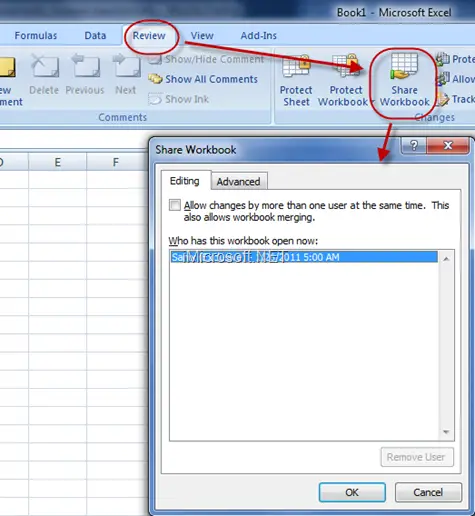This screenshot has width=475, height=516.
Task: Select the Editing tab in dialog
Action: (185, 181)
